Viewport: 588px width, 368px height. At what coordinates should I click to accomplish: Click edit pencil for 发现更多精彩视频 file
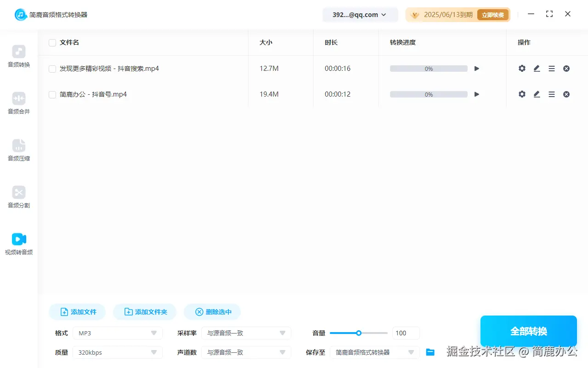coord(537,69)
